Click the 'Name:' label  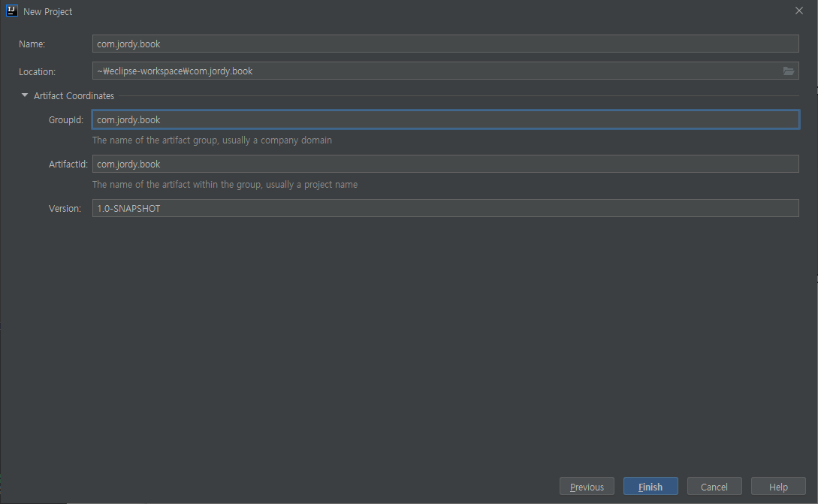(x=32, y=44)
